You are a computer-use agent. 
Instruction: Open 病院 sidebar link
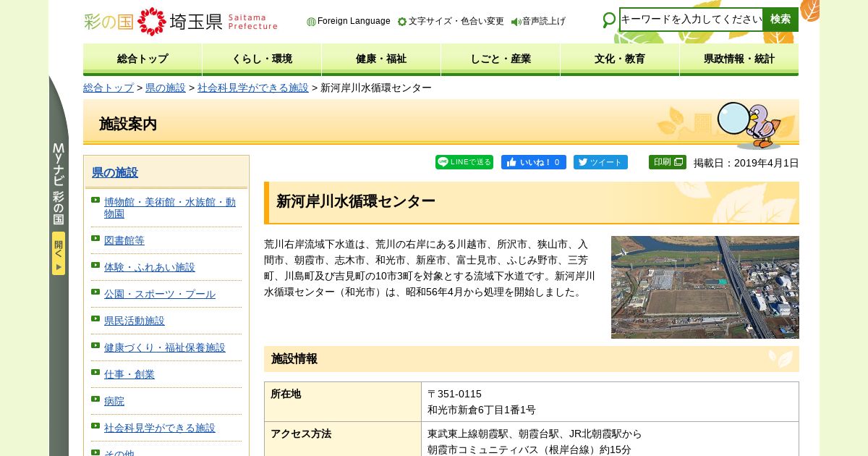[x=114, y=401]
